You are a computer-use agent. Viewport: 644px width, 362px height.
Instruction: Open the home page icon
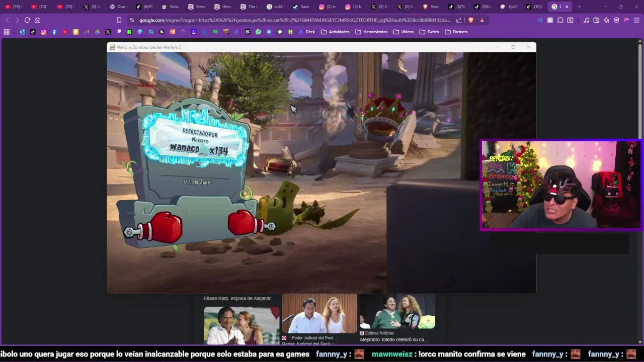[x=37, y=20]
